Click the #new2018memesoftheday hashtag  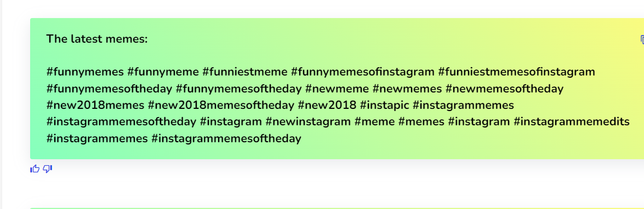[x=221, y=105]
